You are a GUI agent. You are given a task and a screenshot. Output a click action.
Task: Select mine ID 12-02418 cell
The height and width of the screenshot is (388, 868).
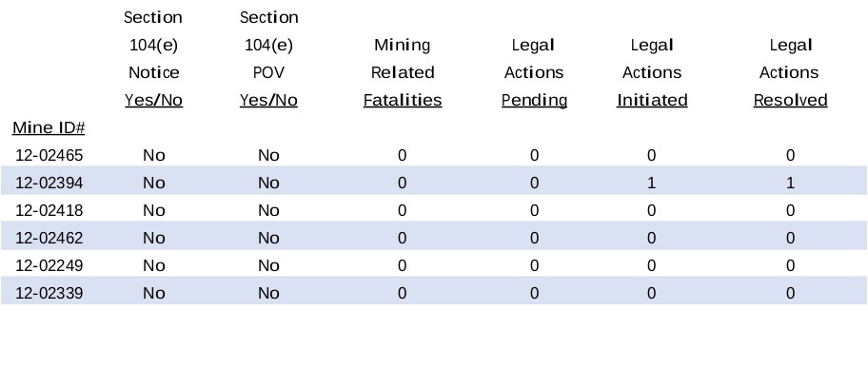pos(49,210)
